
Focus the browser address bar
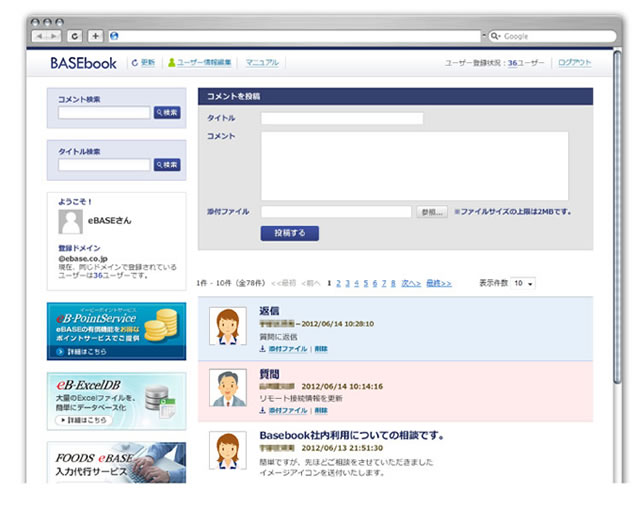295,36
